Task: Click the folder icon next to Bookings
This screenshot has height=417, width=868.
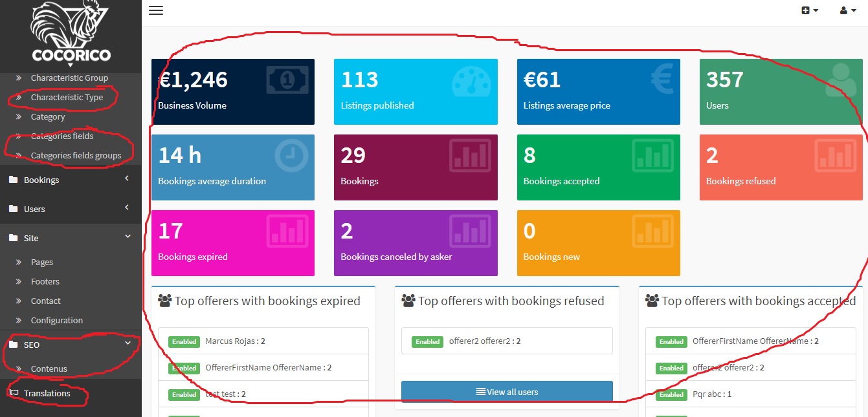Action: pos(14,179)
